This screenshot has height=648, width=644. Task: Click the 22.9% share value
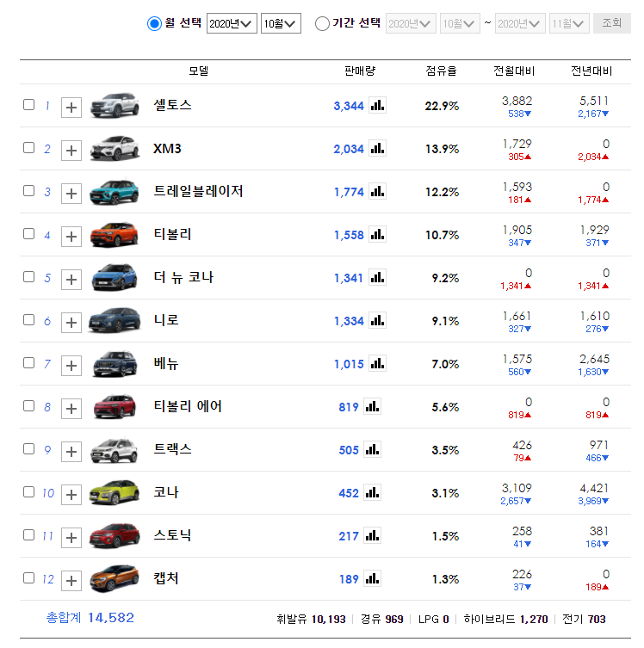(x=442, y=106)
